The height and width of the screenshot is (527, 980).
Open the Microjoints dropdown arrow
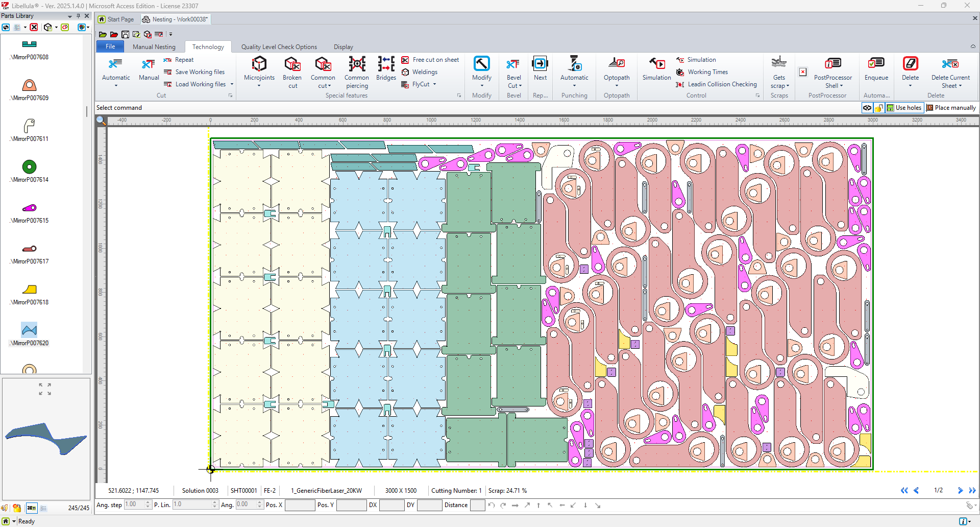[259, 86]
